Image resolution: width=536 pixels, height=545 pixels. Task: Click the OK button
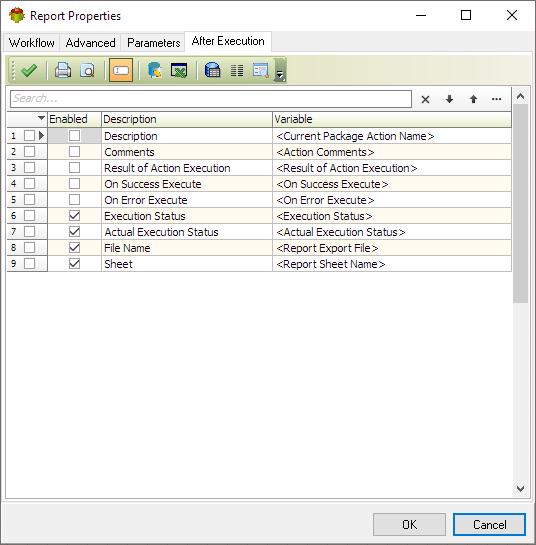[409, 524]
